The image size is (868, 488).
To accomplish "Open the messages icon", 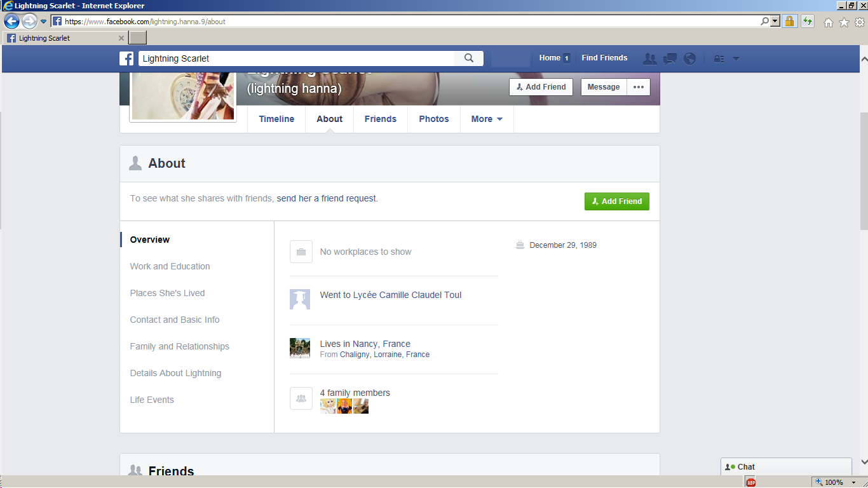I will click(670, 58).
